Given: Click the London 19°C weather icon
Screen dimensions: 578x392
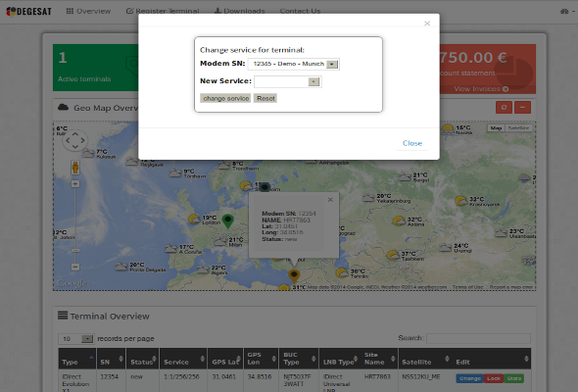Looking at the screenshot, I should pos(194,220).
